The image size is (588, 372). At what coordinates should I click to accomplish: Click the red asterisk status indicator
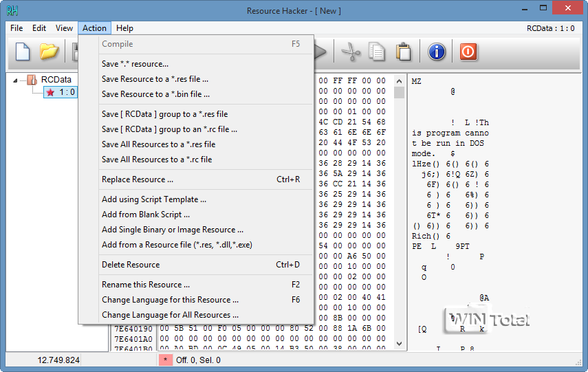[x=165, y=360]
